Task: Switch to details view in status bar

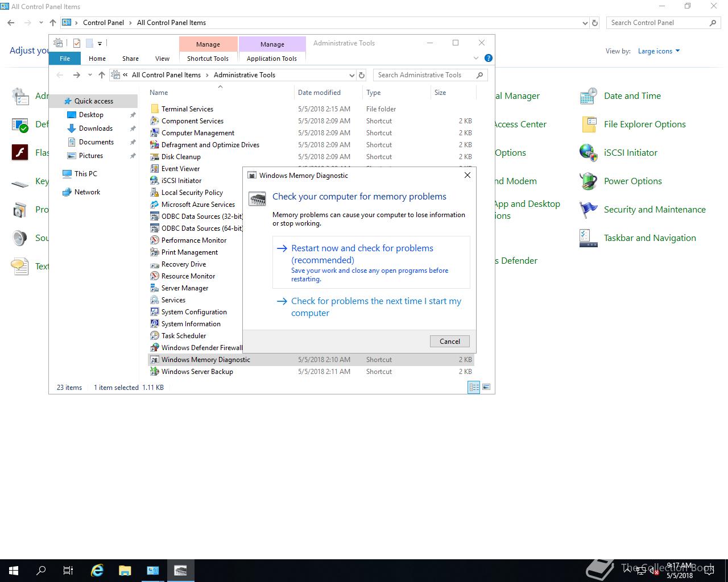Action: (474, 387)
